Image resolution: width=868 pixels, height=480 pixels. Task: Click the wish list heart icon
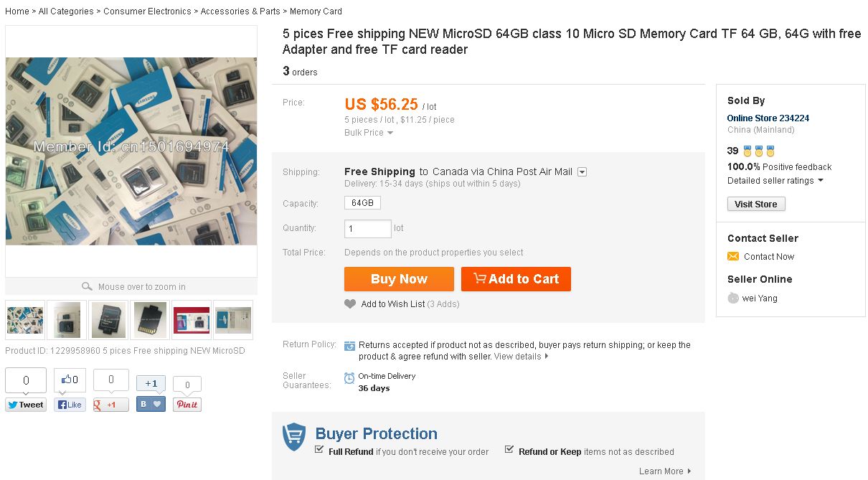click(x=350, y=304)
